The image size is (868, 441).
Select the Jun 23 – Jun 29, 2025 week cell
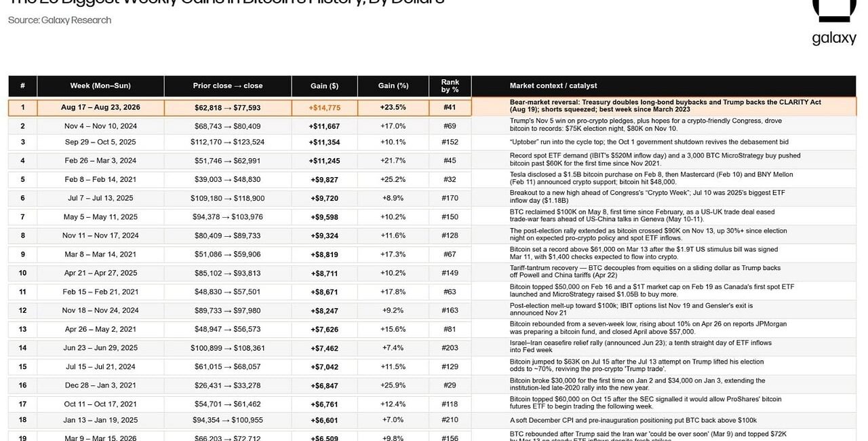(100, 348)
